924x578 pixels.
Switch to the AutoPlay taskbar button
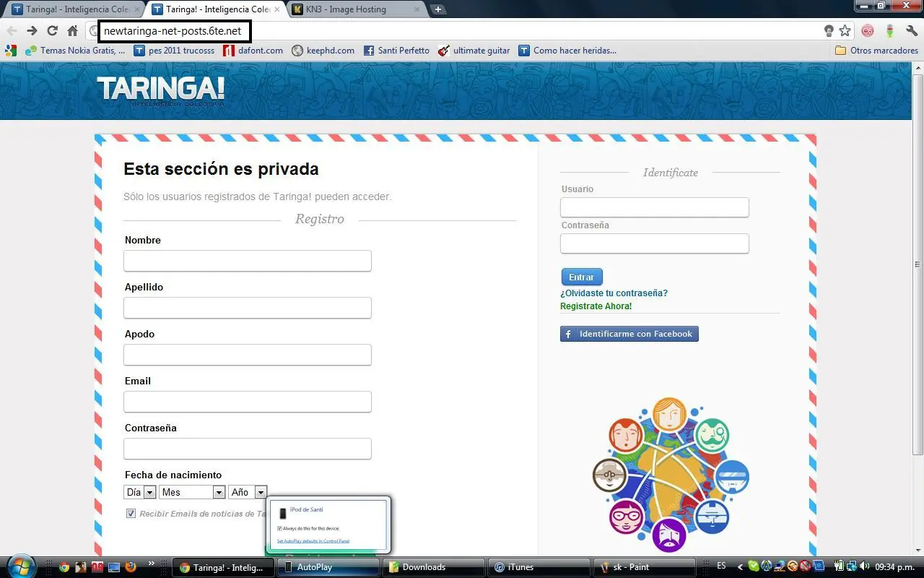pos(328,567)
